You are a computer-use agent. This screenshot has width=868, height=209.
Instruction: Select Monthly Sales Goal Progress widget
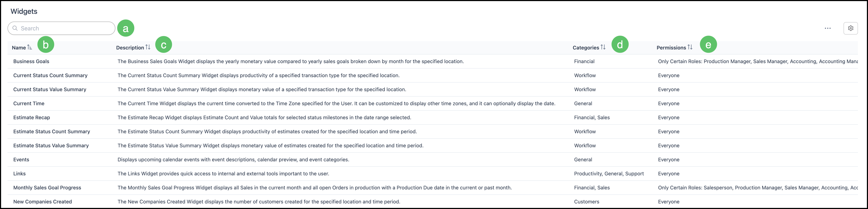tap(433, 188)
